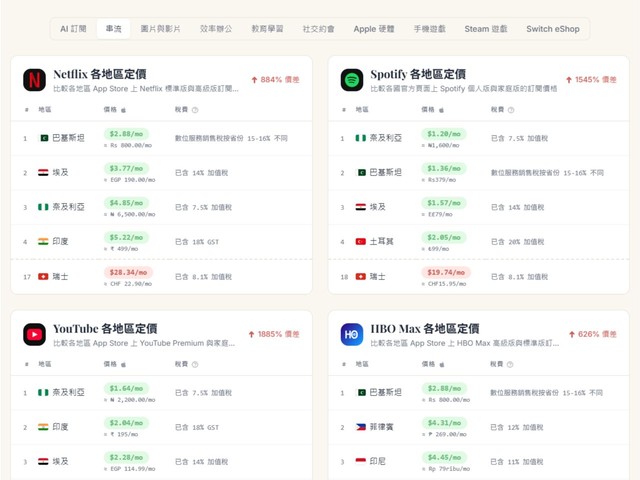This screenshot has height=480, width=640.
Task: Click Pakistan flag in Netflix row 1
Action: click(43, 138)
